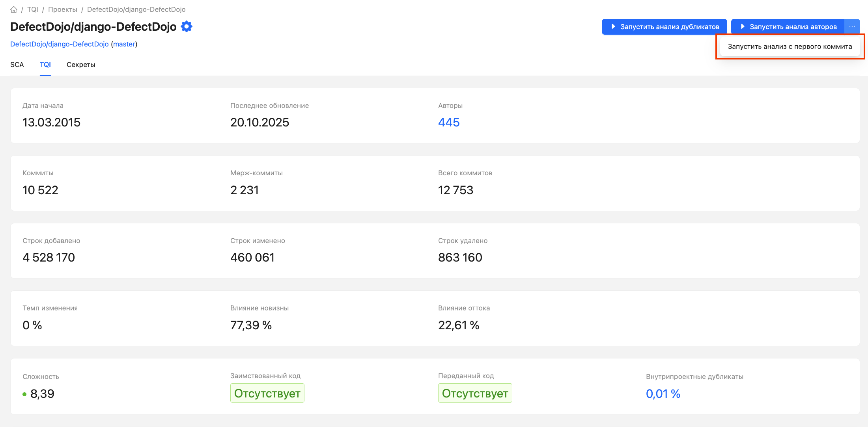Select 'Запустить анализ с первого коммита' option

tap(790, 46)
